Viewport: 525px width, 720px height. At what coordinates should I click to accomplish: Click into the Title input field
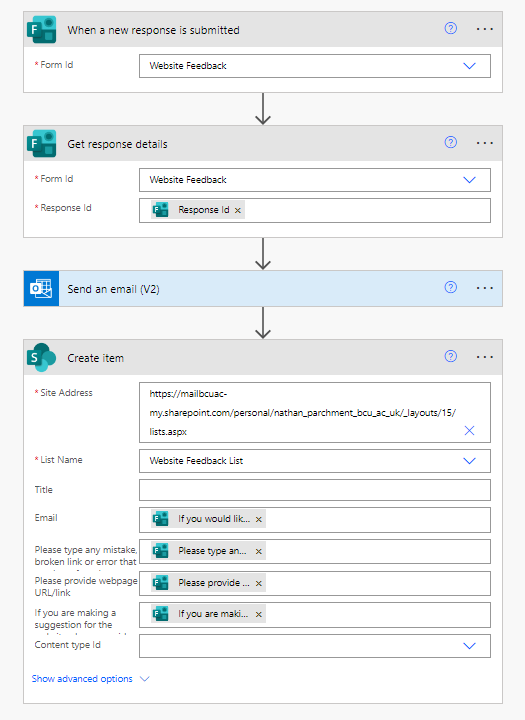click(315, 490)
